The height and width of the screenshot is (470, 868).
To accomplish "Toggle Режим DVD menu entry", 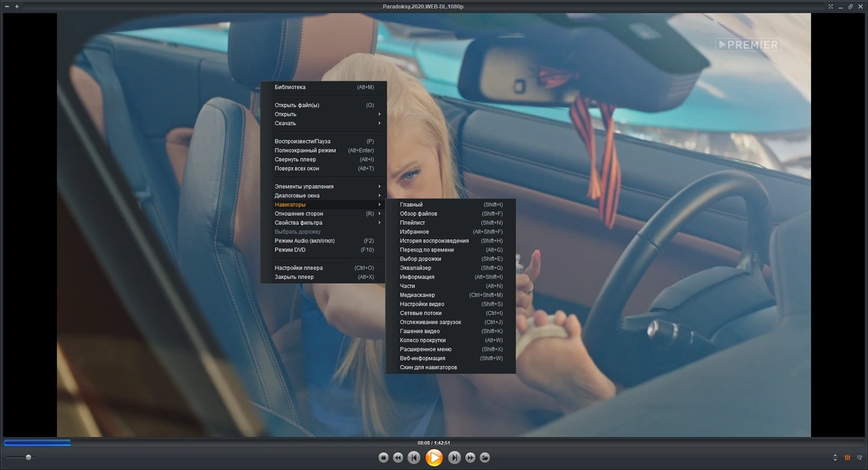I will tap(324, 249).
